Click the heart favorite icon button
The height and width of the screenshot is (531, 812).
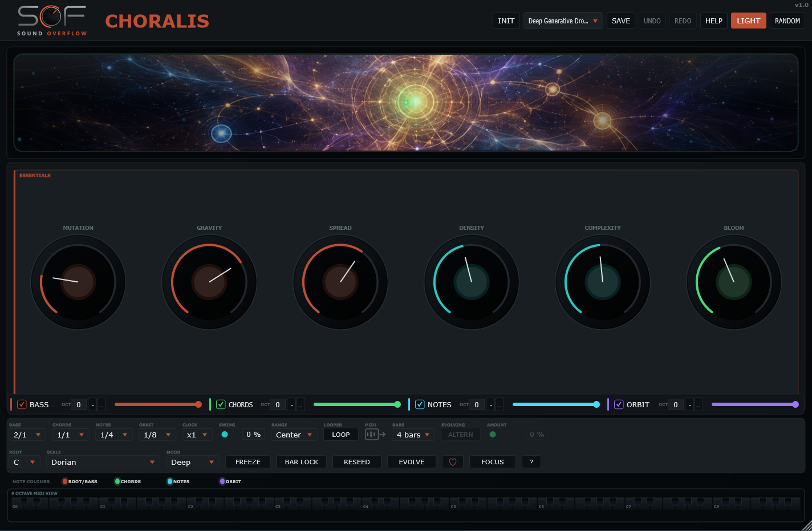[453, 462]
